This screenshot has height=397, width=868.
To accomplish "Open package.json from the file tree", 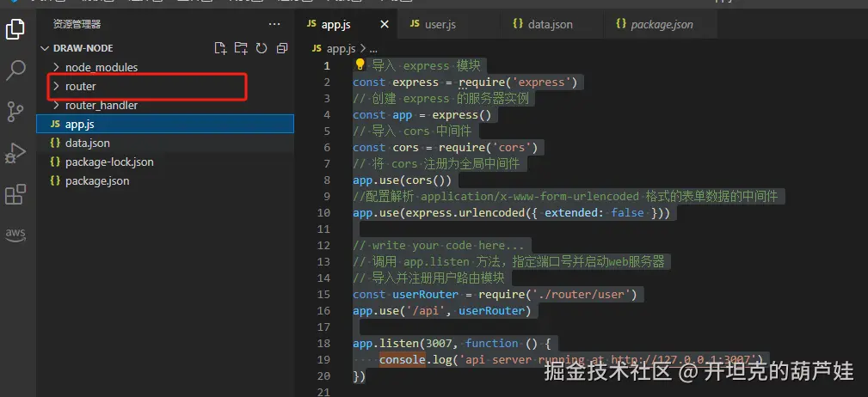I will 165,180.
